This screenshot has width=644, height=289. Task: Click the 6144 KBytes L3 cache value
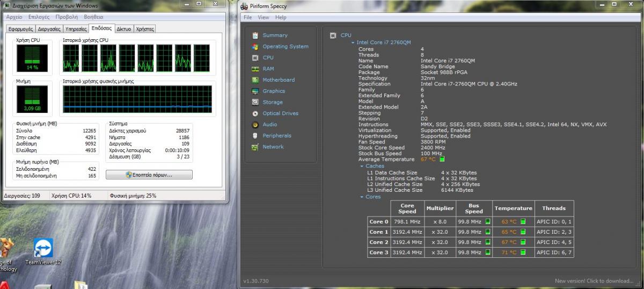tap(457, 190)
